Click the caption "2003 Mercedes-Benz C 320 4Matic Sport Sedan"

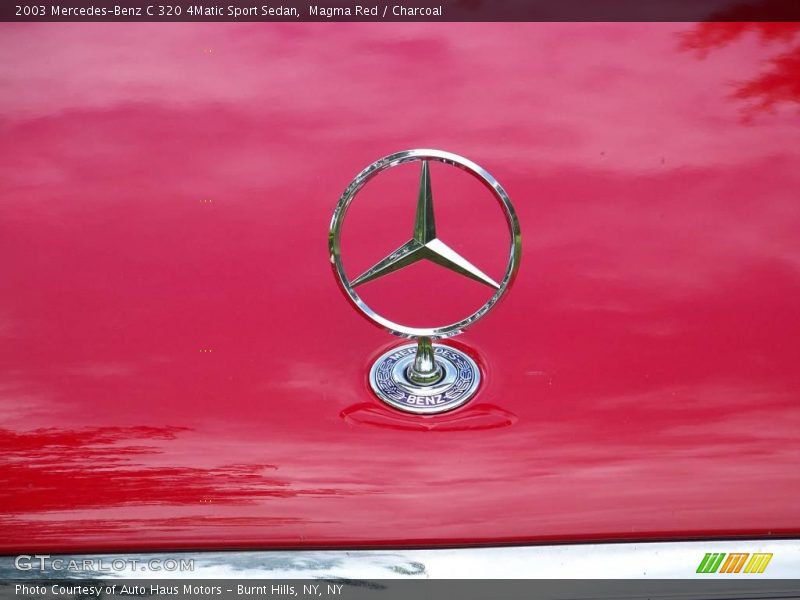(157, 11)
